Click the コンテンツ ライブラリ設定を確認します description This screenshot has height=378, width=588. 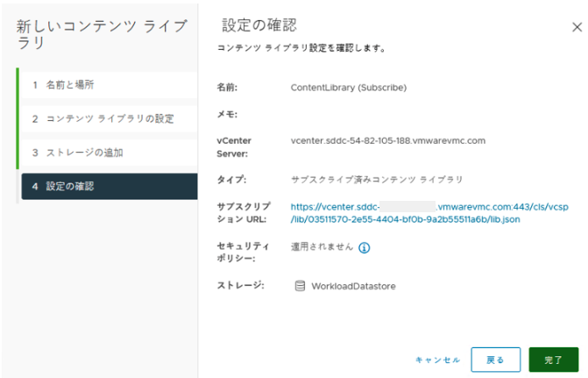tap(301, 48)
